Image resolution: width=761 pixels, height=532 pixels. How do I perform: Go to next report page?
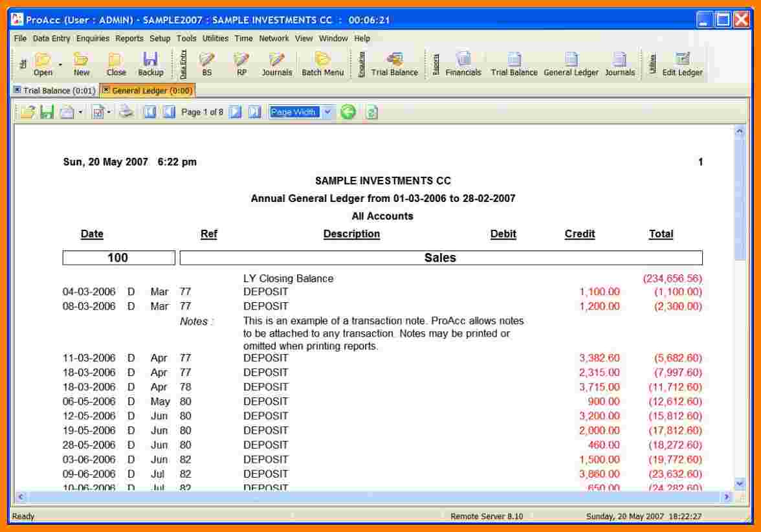(x=236, y=112)
